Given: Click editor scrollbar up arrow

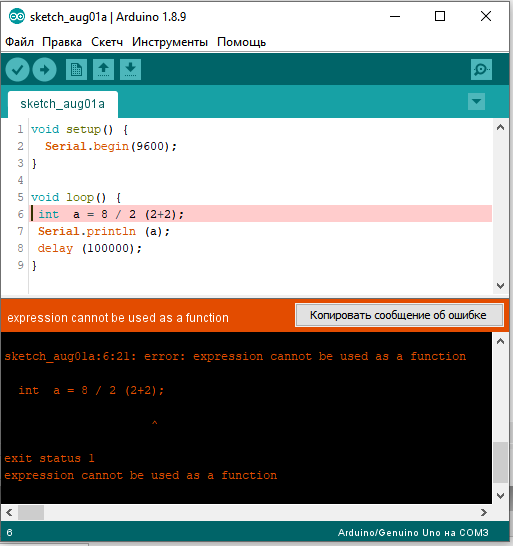Looking at the screenshot, I should point(500,127).
